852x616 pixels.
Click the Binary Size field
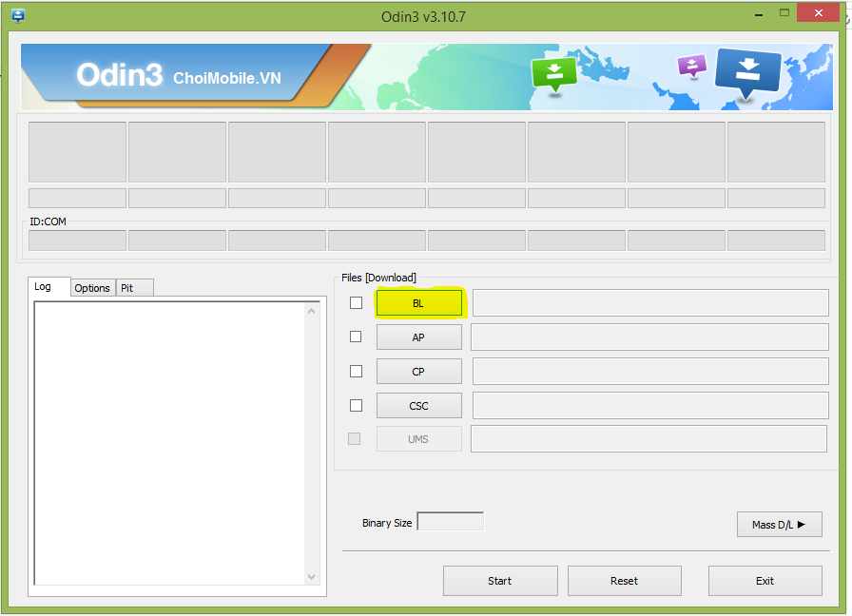tap(451, 522)
